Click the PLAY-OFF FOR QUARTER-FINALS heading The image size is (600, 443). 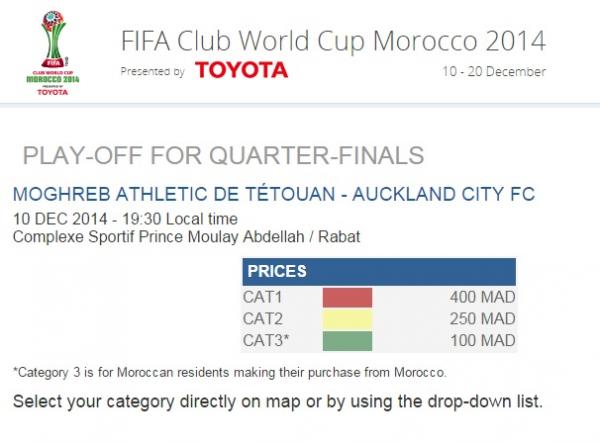tap(223, 155)
